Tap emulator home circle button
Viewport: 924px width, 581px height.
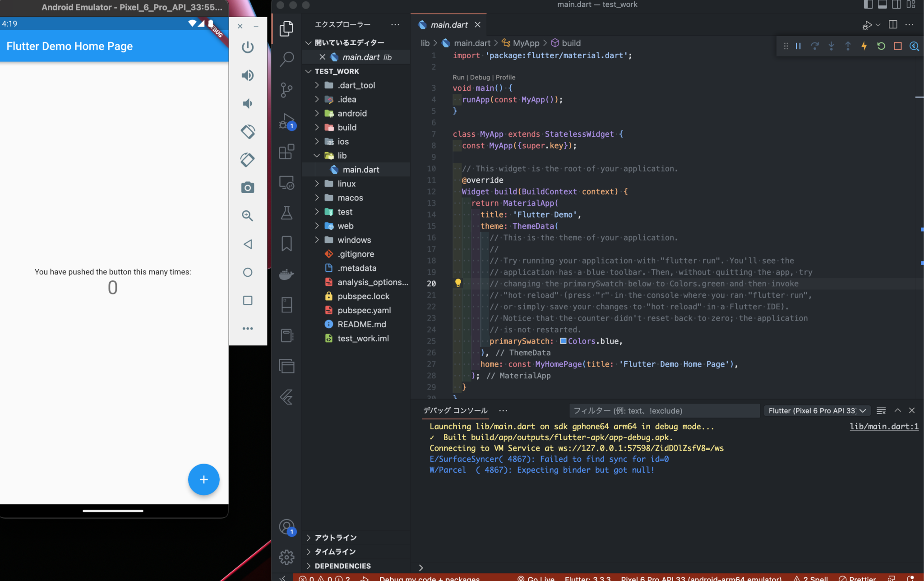tap(248, 272)
